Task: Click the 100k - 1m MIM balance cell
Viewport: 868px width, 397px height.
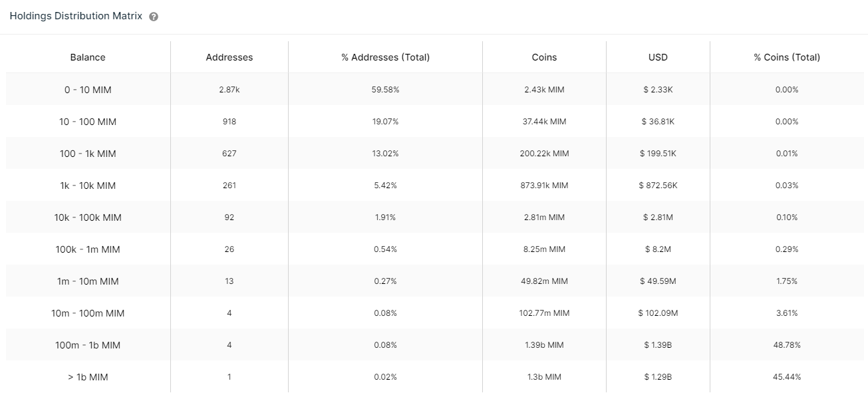Action: (88, 249)
